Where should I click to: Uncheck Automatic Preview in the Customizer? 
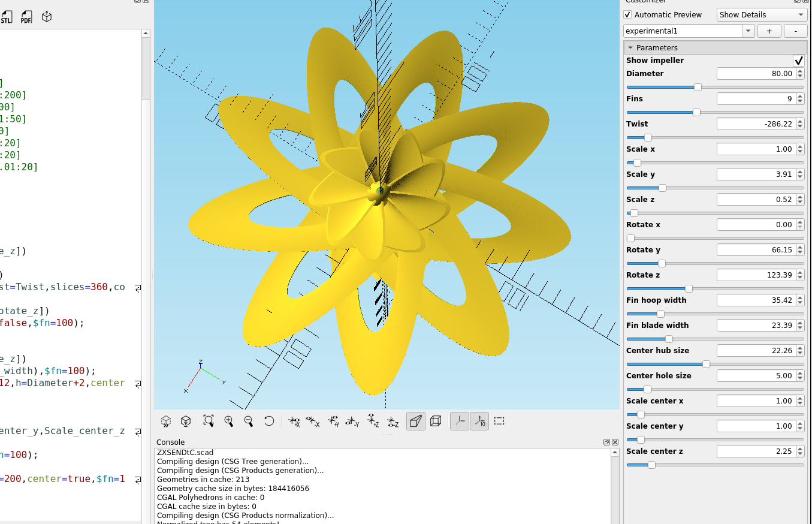[x=628, y=14]
